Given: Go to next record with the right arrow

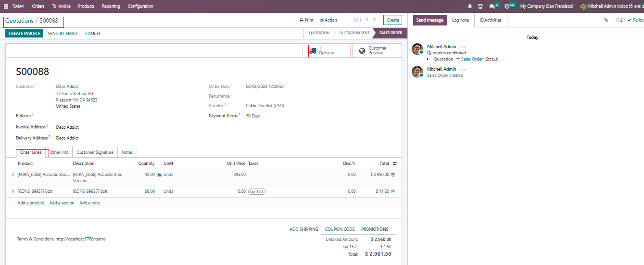Looking at the screenshot, I should tap(376, 20).
